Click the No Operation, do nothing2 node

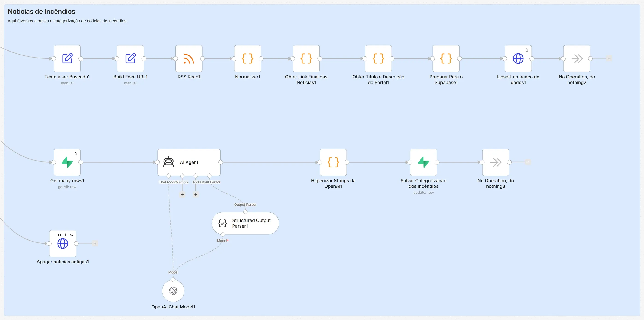[577, 58]
